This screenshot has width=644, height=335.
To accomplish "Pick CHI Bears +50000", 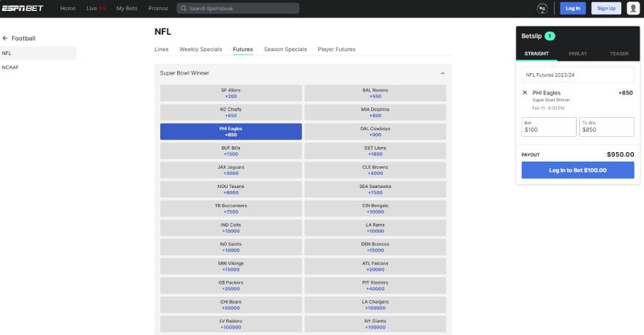I will point(231,304).
